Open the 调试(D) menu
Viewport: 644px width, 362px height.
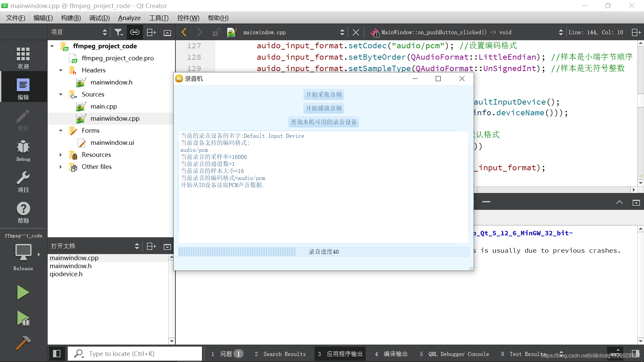pos(99,18)
